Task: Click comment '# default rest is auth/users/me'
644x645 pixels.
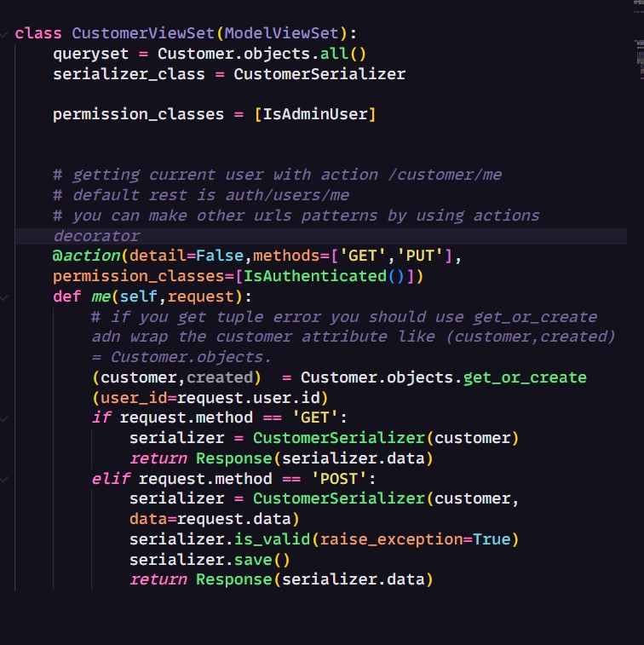Action: (201, 195)
